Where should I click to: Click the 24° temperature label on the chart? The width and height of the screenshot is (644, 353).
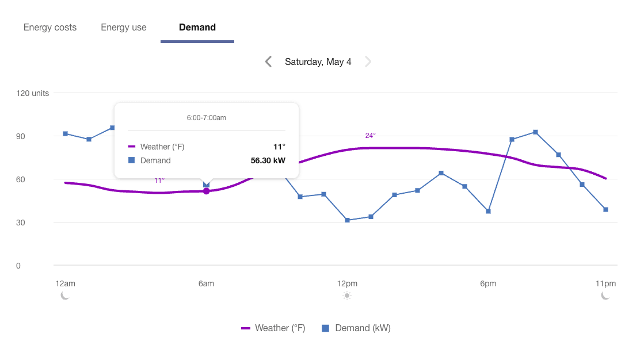point(370,135)
